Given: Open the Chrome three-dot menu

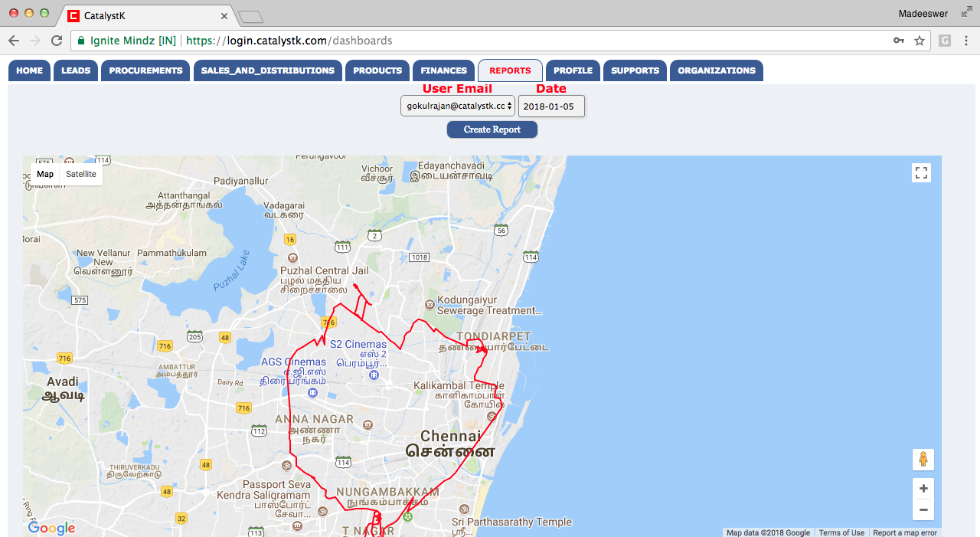Looking at the screenshot, I should click(966, 41).
